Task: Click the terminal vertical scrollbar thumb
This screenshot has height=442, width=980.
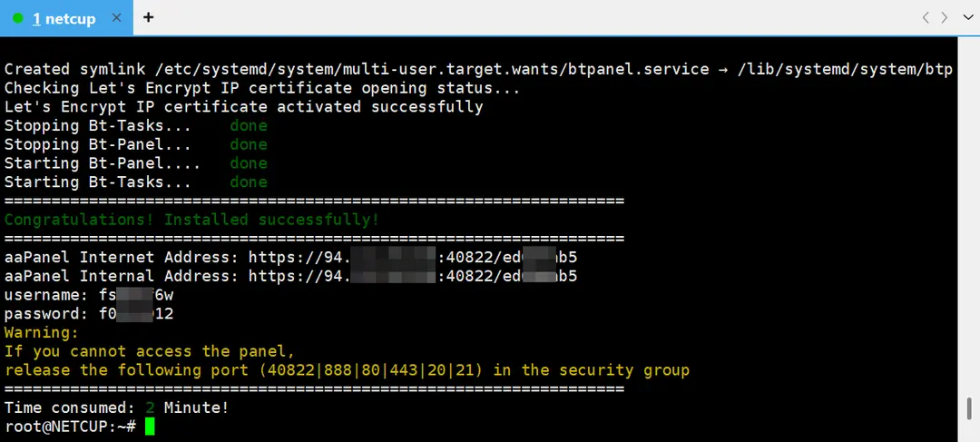Action: coord(968,408)
